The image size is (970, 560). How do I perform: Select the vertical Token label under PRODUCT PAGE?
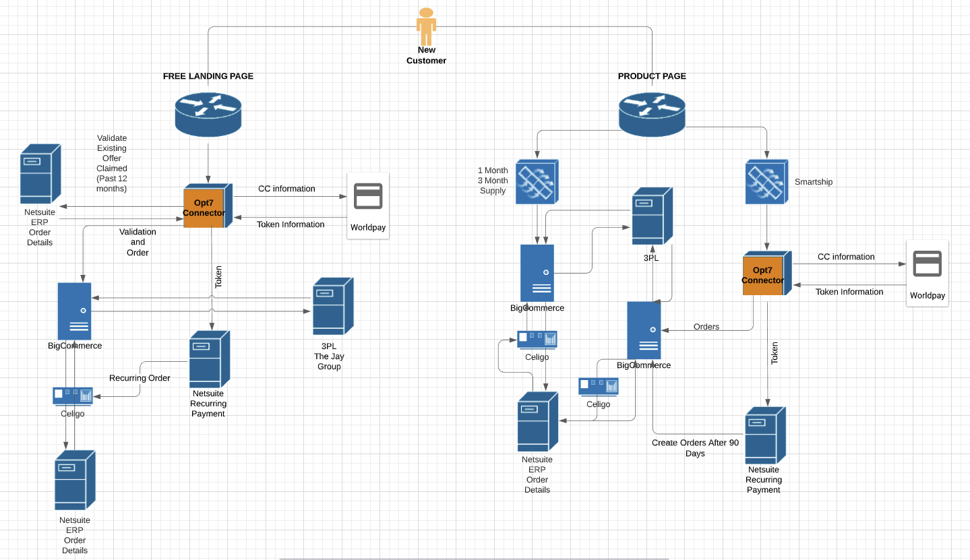click(775, 353)
